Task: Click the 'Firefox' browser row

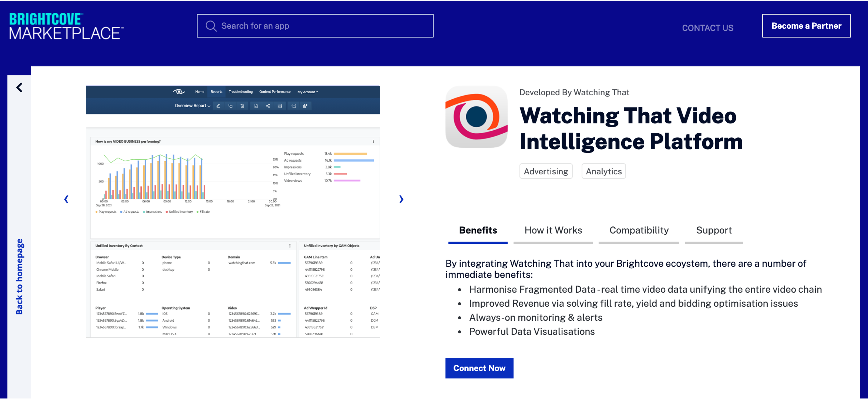Action: tap(120, 283)
